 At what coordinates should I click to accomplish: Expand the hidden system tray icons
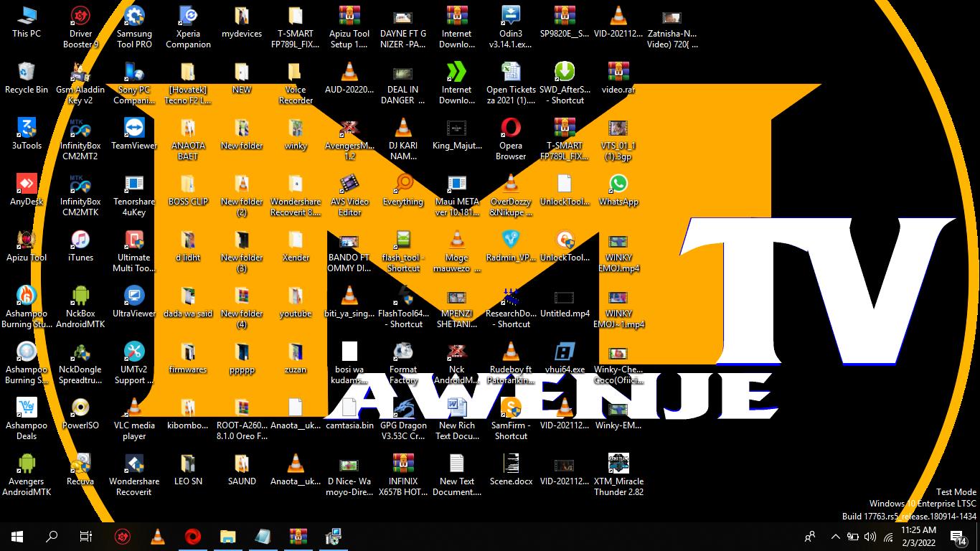835,537
